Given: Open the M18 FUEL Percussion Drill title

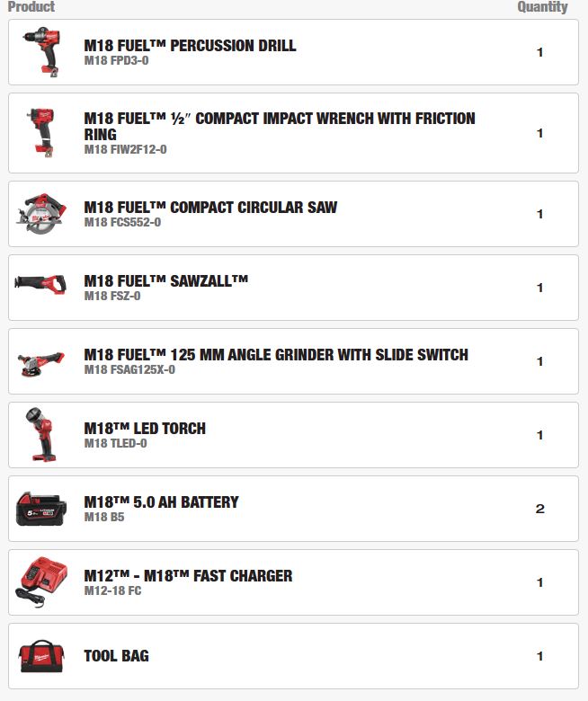Looking at the screenshot, I should tap(190, 46).
